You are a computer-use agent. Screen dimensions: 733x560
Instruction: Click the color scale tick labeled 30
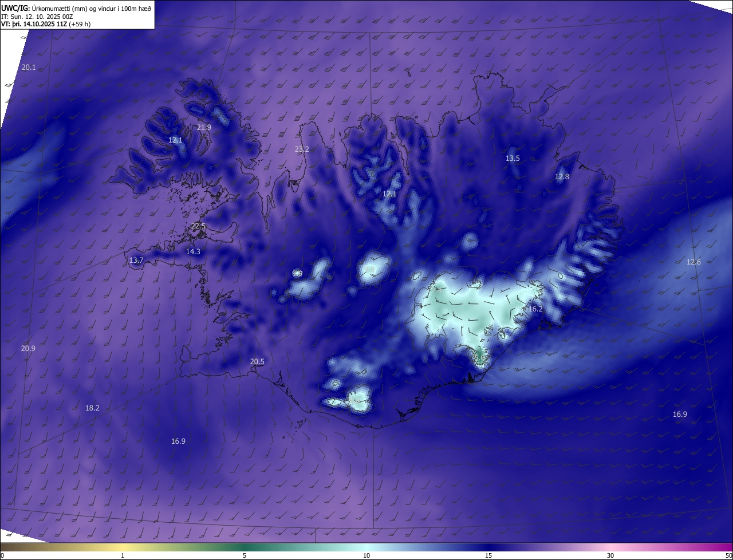pos(610,556)
